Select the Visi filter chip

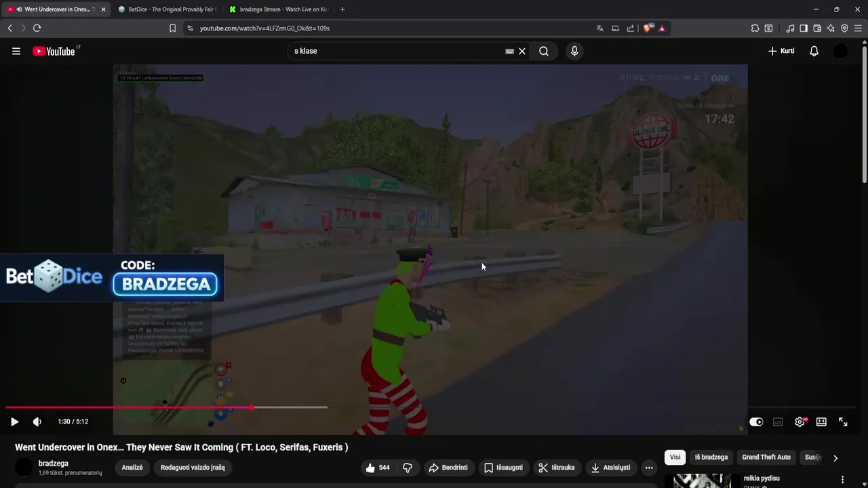(x=675, y=457)
